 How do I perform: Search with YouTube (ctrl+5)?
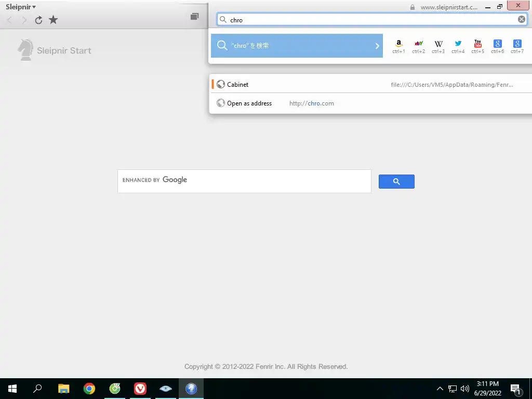478,46
